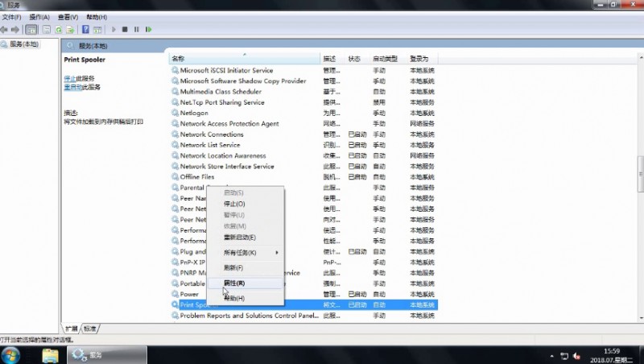
Task: Stop the service with the stop icon
Action: pos(125,30)
